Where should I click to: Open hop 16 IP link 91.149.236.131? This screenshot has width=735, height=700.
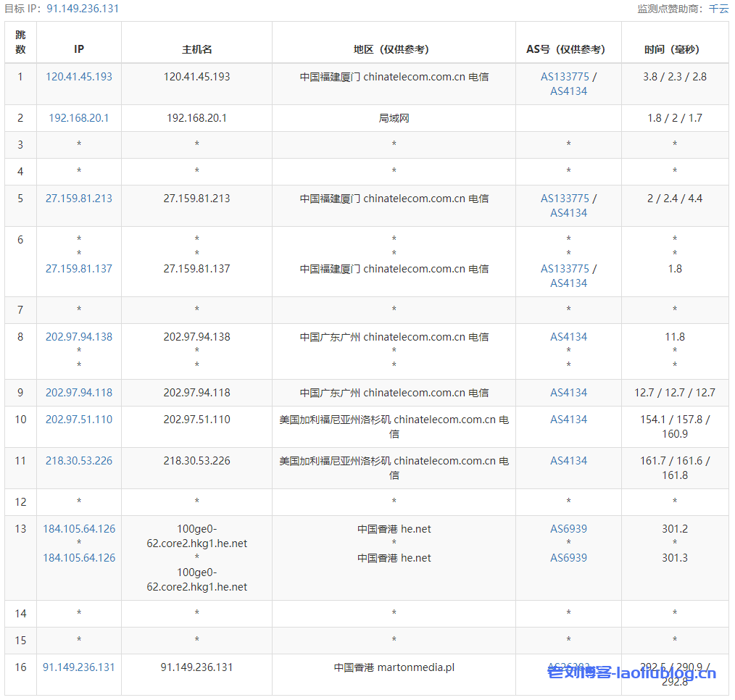pos(79,667)
